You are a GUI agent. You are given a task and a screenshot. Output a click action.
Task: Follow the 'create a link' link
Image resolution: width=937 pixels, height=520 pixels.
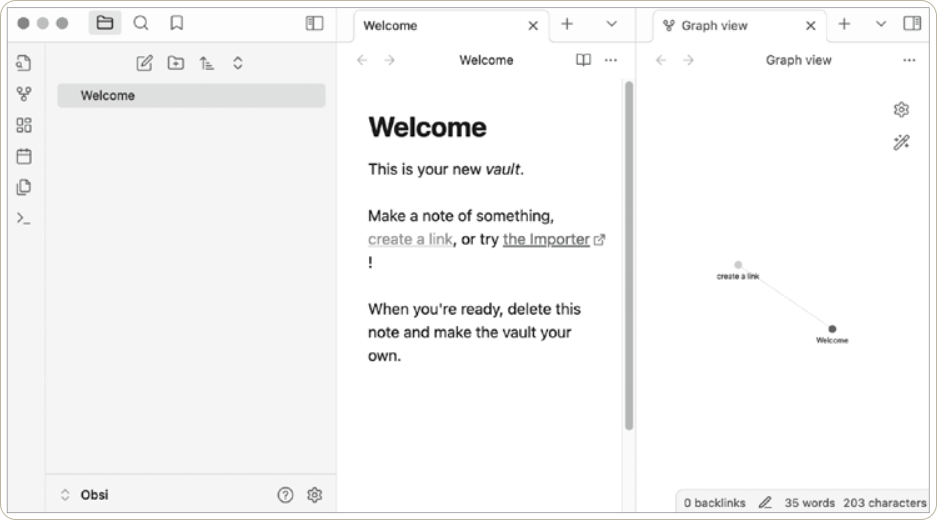[410, 240]
